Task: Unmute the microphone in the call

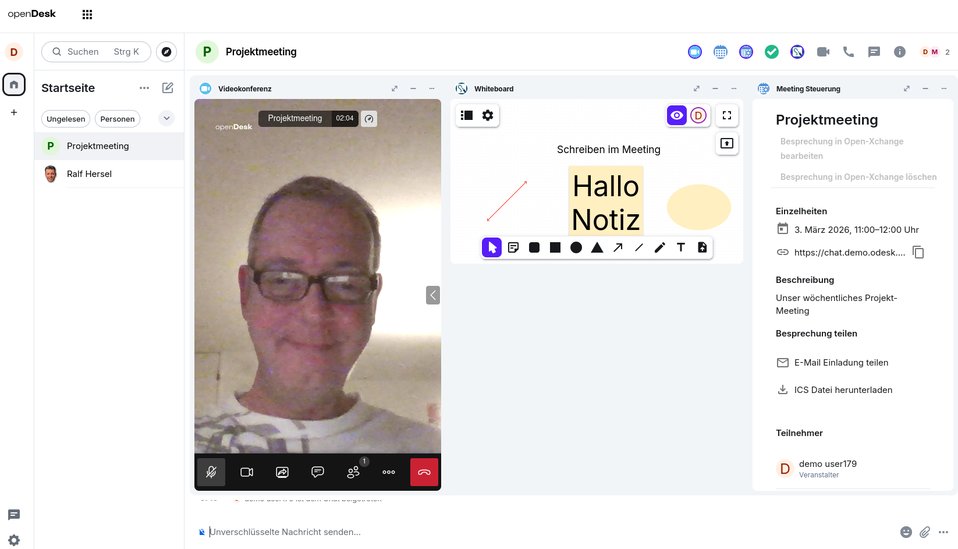Action: (211, 472)
